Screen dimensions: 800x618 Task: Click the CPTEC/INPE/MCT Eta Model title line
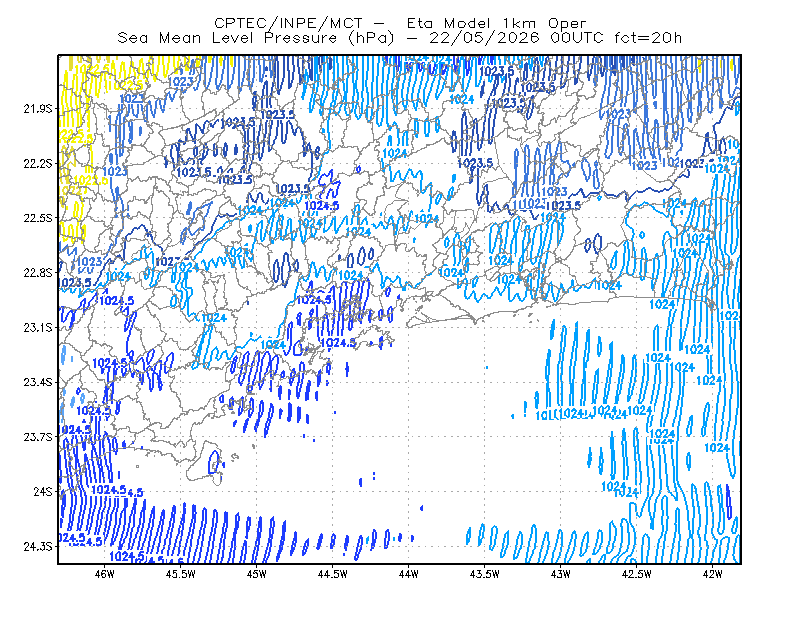coord(400,23)
